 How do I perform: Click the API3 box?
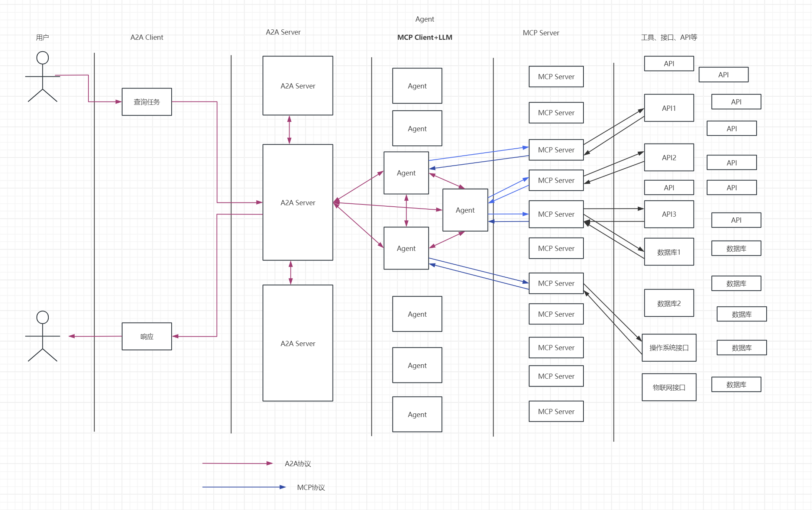coord(669,214)
